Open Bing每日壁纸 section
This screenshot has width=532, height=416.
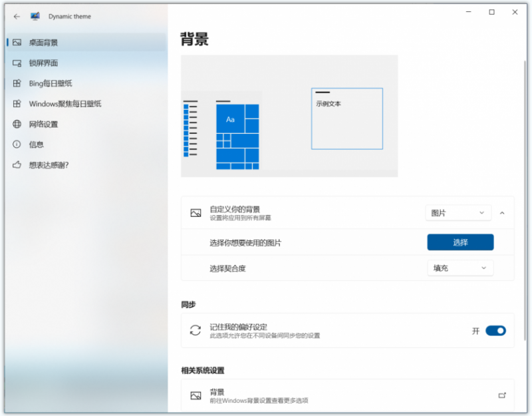pyautogui.click(x=86, y=83)
